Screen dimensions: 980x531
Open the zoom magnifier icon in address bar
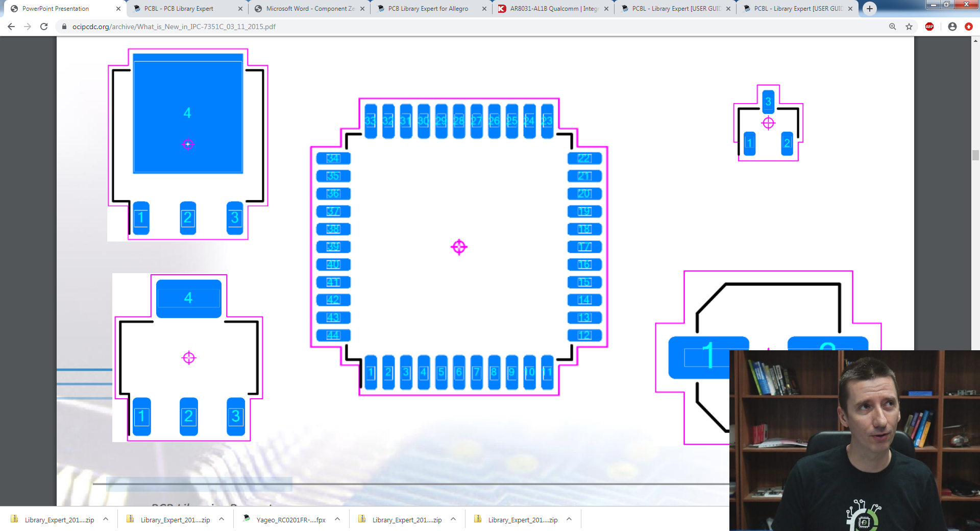pos(892,27)
